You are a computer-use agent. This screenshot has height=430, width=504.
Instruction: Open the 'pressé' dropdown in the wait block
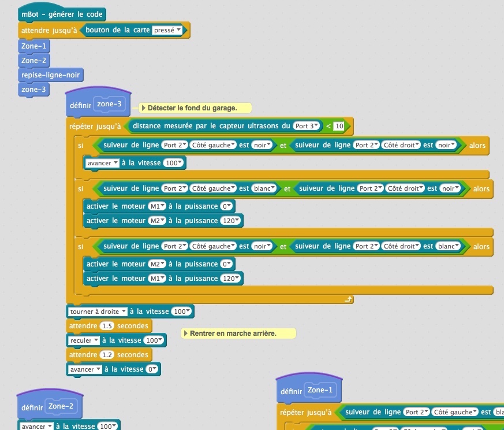[167, 31]
